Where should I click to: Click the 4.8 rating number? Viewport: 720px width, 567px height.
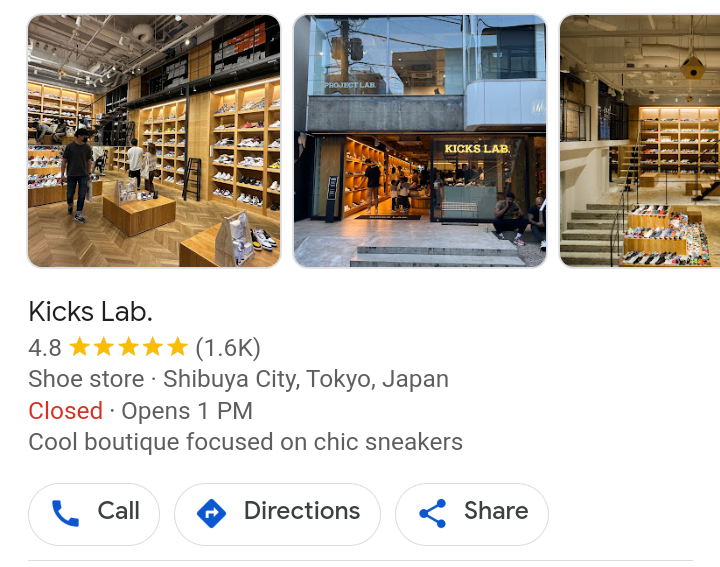tap(45, 348)
